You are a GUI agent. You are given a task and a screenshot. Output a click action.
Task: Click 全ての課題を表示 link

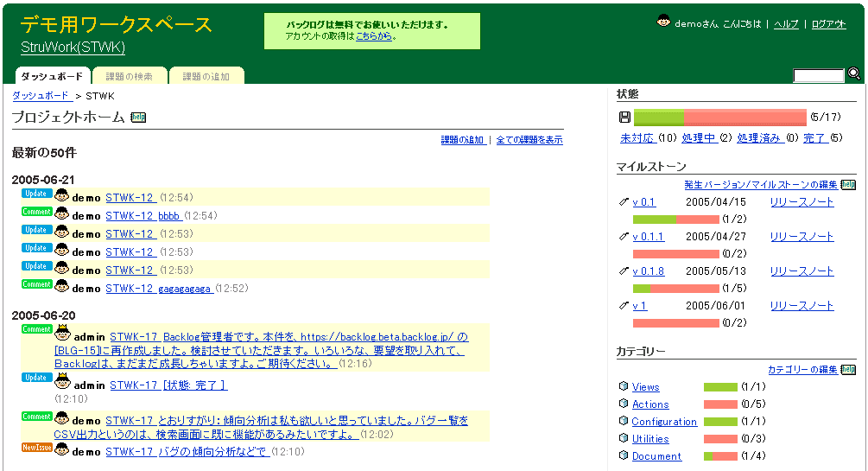(x=529, y=140)
